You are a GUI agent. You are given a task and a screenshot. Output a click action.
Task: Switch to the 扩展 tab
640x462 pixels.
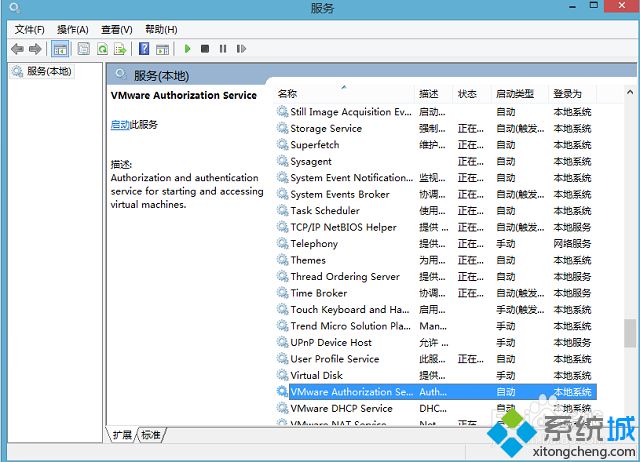122,435
